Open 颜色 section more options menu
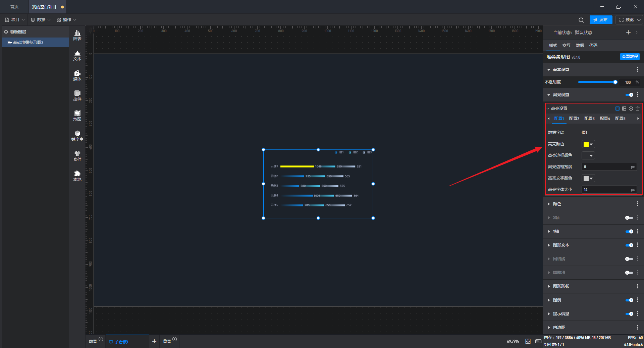The height and width of the screenshot is (348, 644). (x=638, y=204)
